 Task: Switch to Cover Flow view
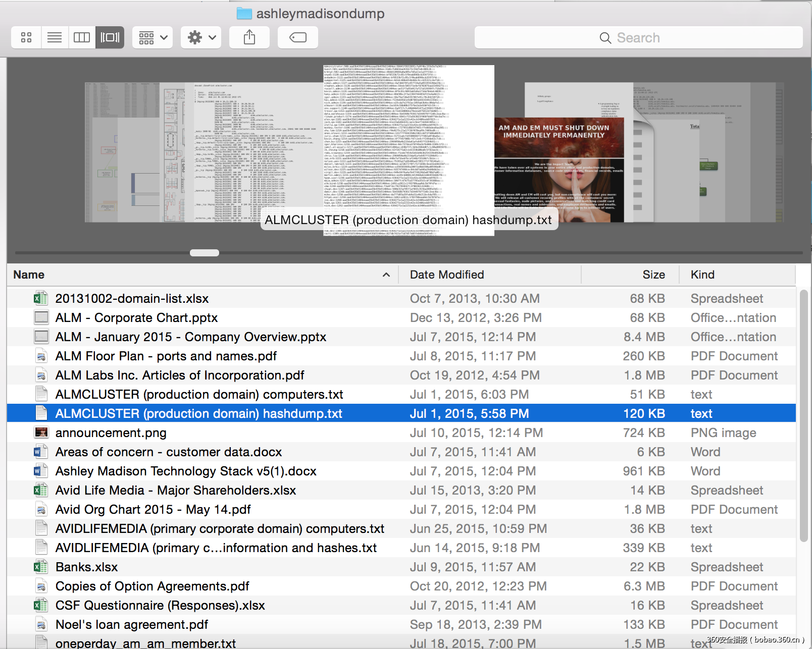tap(110, 37)
